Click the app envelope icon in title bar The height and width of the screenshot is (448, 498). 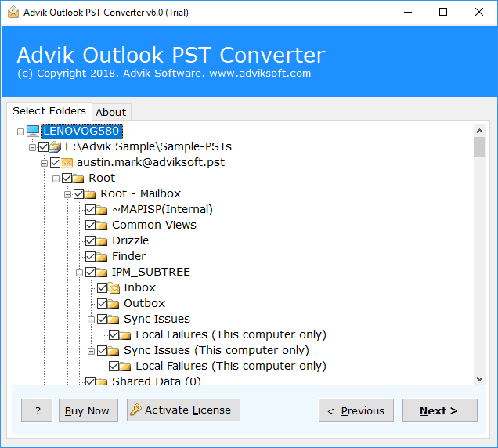pos(13,13)
